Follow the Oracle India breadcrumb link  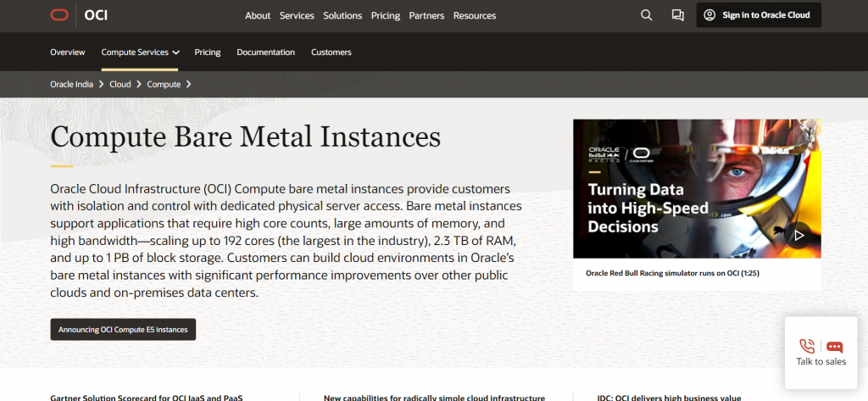pyautogui.click(x=71, y=84)
